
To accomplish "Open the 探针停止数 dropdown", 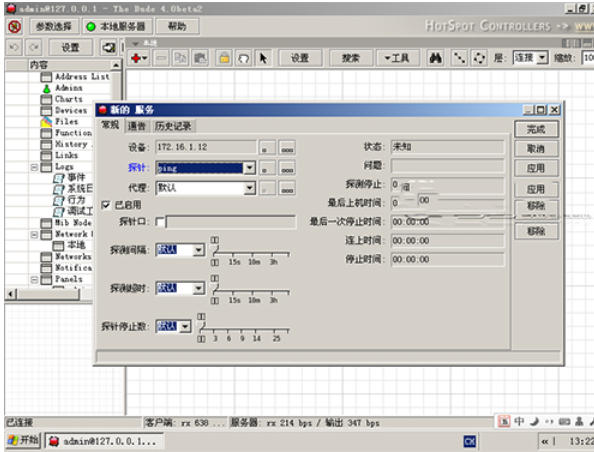I will point(185,327).
